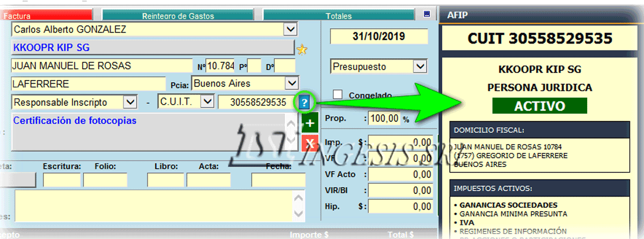Click the Certificación de fotocopias text area
Viewport: 644px width, 239px height.
(x=149, y=132)
